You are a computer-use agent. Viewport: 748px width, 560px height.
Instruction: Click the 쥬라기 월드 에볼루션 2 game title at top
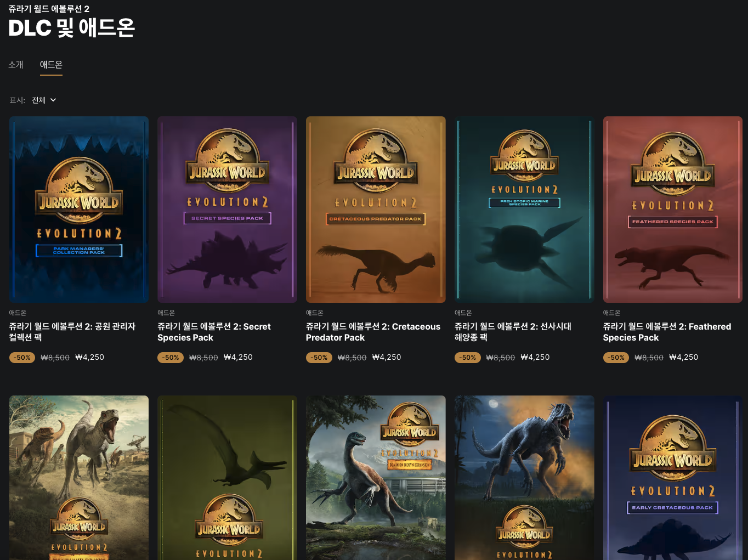[49, 9]
